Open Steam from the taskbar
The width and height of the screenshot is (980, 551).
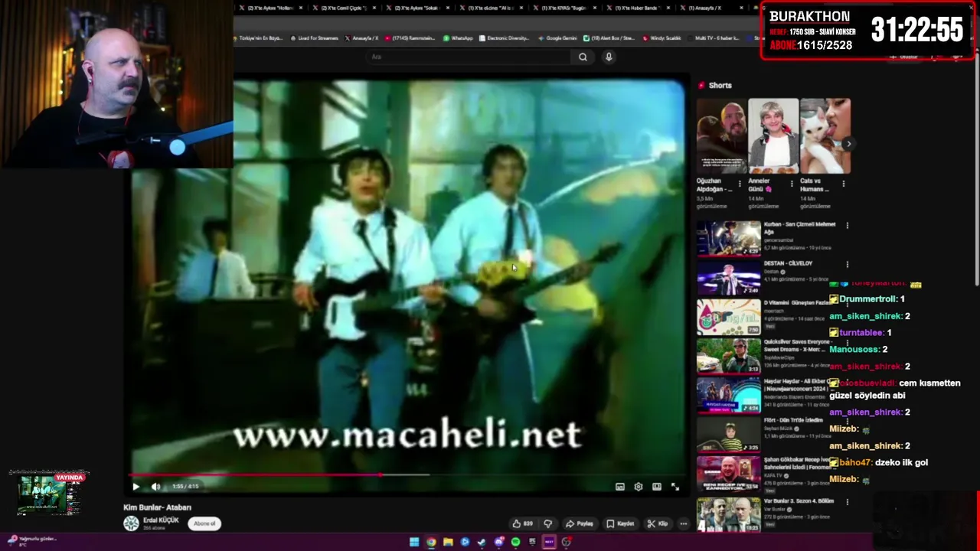pyautogui.click(x=482, y=542)
